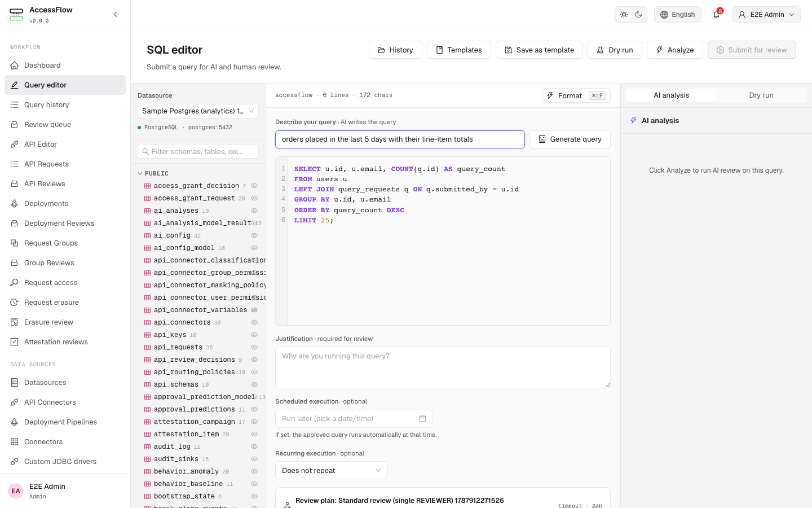Open Attestation reviews page
This screenshot has height=508, width=812.
[x=65, y=342]
